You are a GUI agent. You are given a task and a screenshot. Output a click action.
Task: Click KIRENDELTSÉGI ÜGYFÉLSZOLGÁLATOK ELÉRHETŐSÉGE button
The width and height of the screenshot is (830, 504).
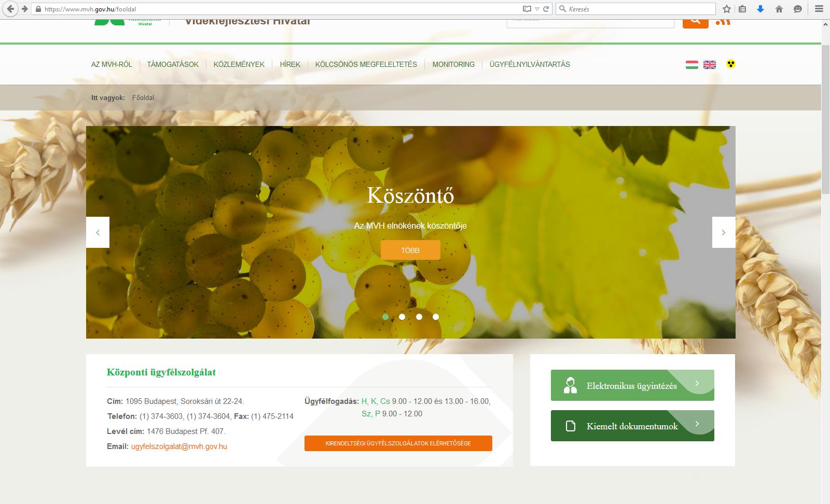(398, 443)
